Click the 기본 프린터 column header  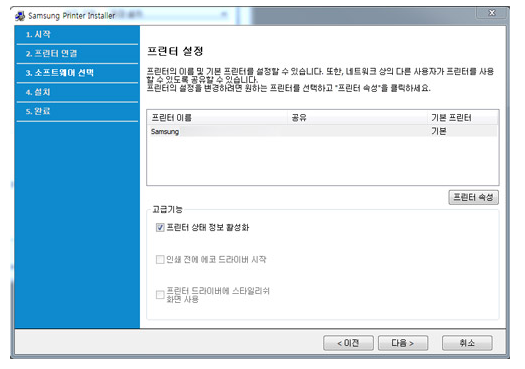(x=463, y=118)
